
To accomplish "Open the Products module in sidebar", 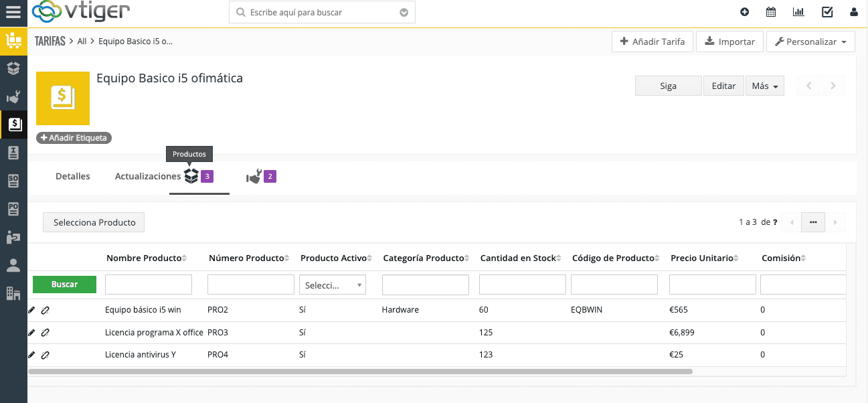I will [x=13, y=68].
